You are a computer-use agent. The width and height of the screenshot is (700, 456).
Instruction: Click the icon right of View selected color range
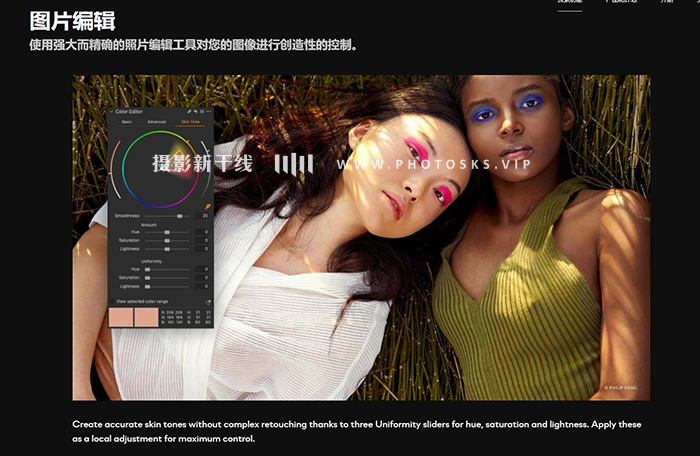tap(208, 302)
